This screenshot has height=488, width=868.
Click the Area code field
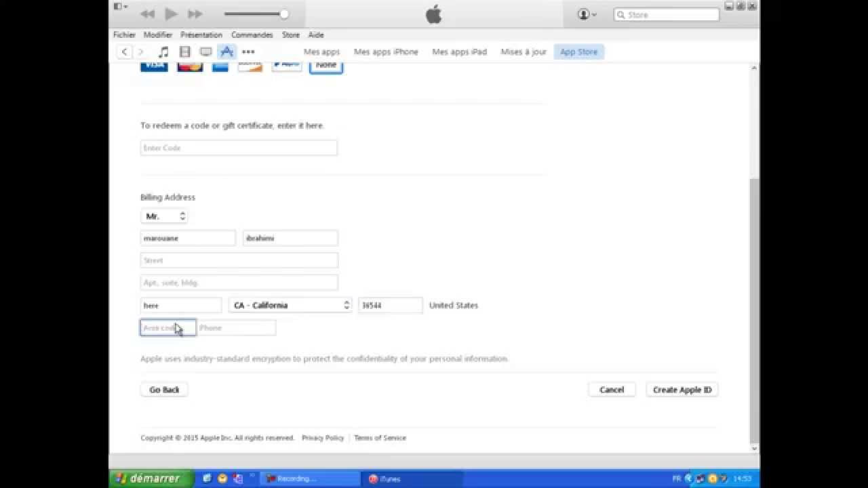[168, 327]
